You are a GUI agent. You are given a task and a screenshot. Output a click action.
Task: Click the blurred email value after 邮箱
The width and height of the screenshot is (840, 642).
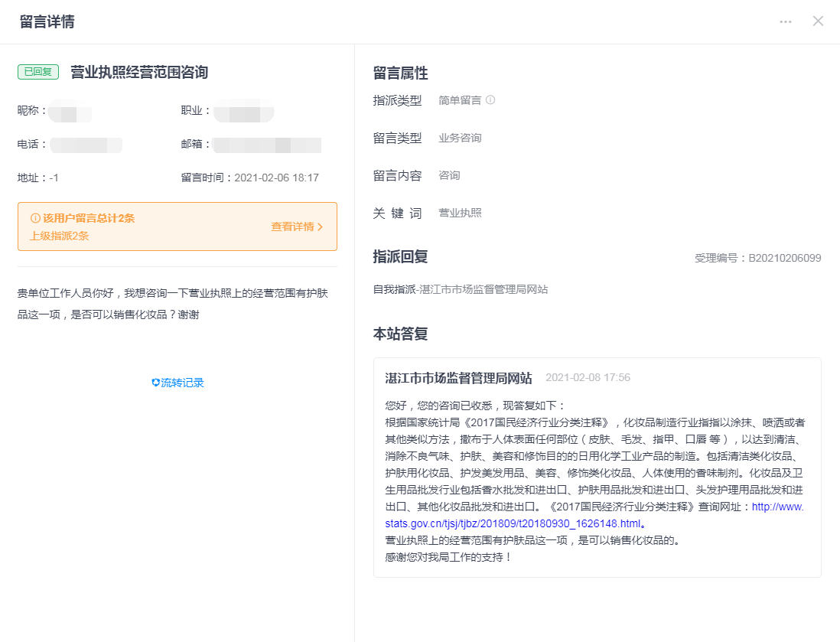(267, 145)
